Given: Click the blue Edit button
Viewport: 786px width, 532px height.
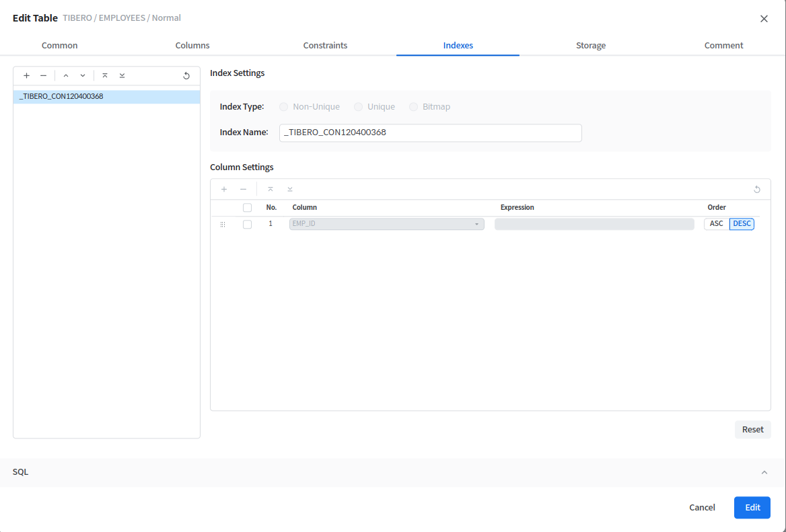Looking at the screenshot, I should 752,508.
